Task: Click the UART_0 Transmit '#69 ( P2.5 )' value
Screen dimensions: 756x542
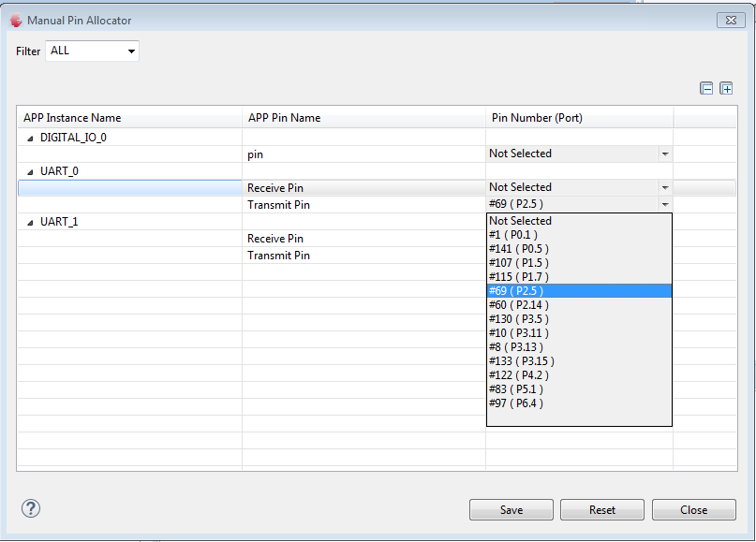Action: click(x=516, y=204)
